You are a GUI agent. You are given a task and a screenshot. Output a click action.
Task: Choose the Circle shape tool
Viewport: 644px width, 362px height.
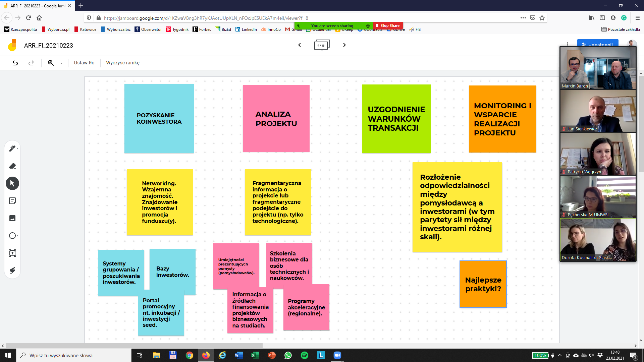point(12,236)
